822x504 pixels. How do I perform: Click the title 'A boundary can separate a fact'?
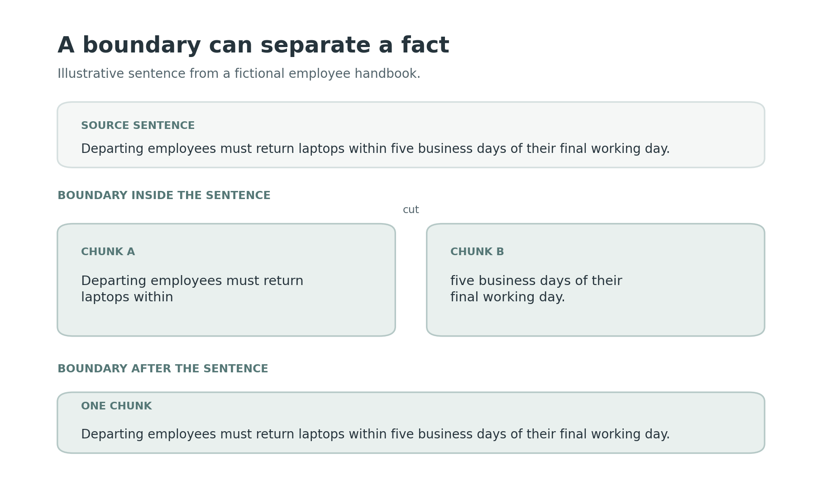tap(253, 46)
